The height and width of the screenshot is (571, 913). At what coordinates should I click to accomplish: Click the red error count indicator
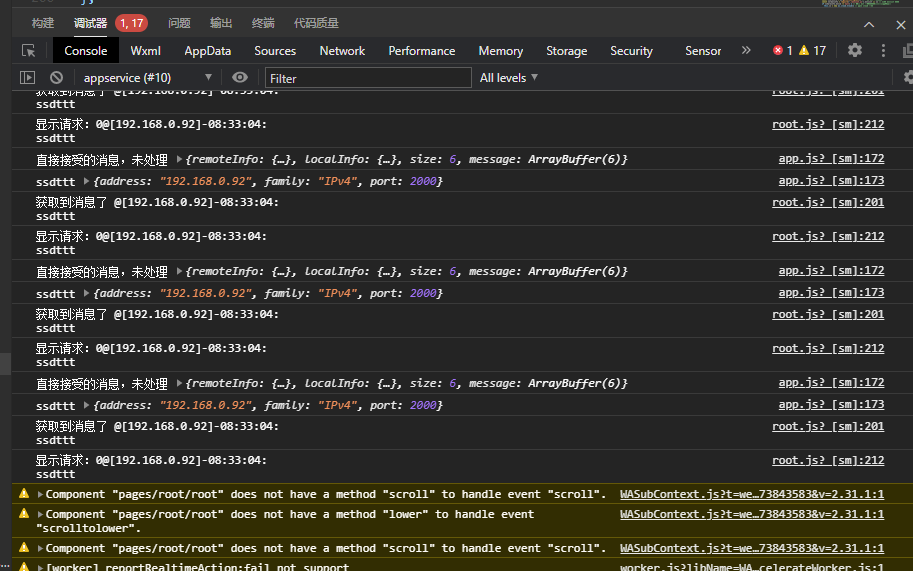(x=783, y=51)
